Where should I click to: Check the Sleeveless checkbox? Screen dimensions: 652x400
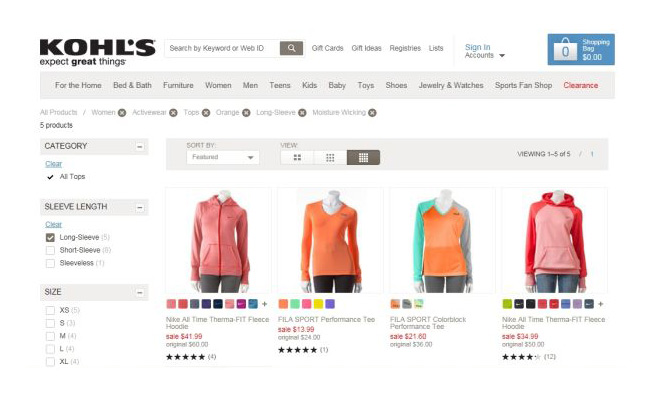(x=50, y=263)
